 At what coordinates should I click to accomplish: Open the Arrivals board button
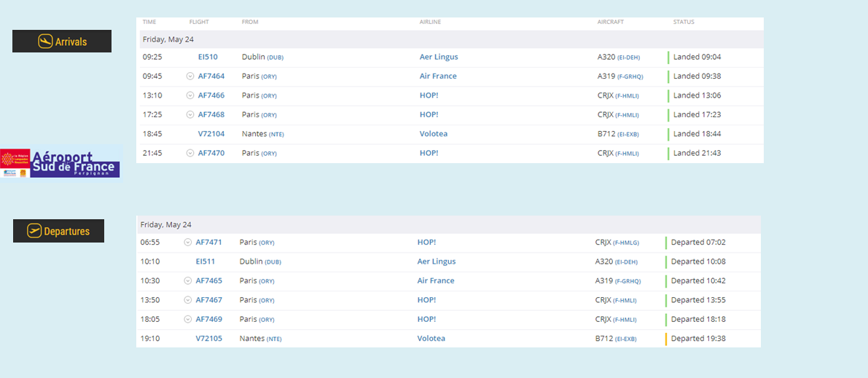62,42
